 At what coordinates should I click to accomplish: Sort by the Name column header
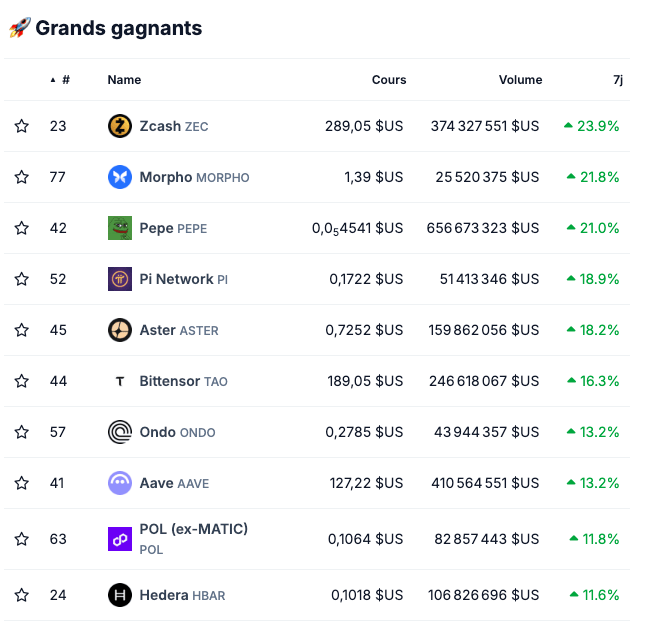[124, 80]
